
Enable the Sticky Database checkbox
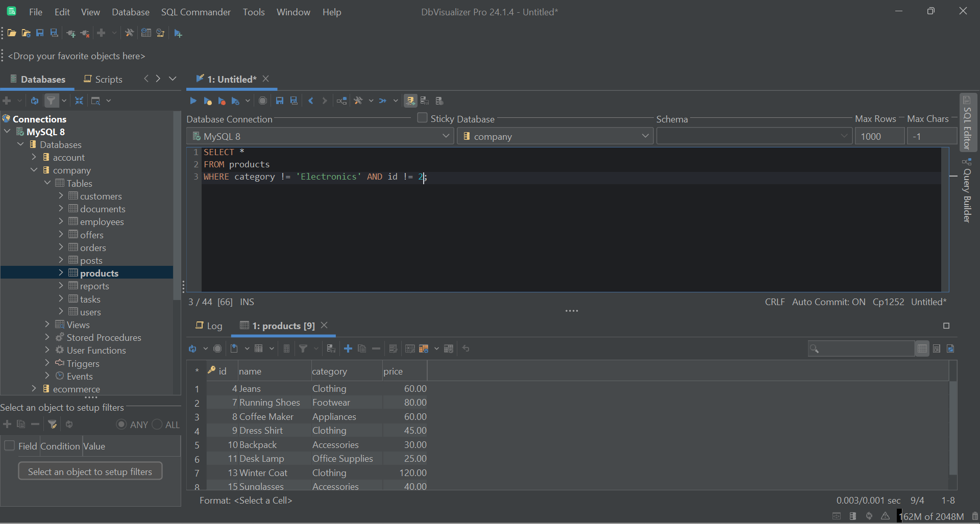coord(422,118)
